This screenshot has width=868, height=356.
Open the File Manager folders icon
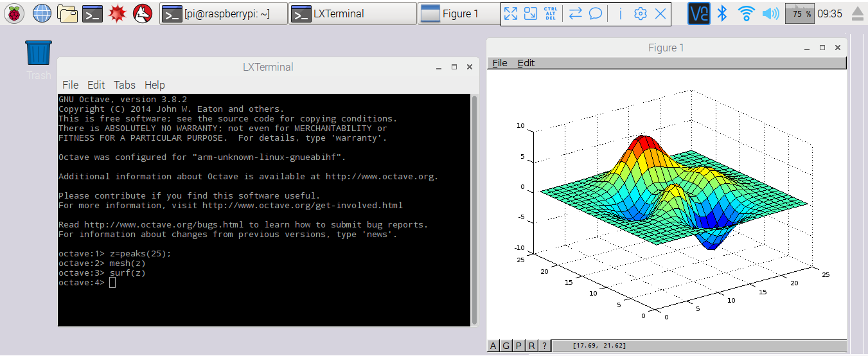[x=67, y=13]
